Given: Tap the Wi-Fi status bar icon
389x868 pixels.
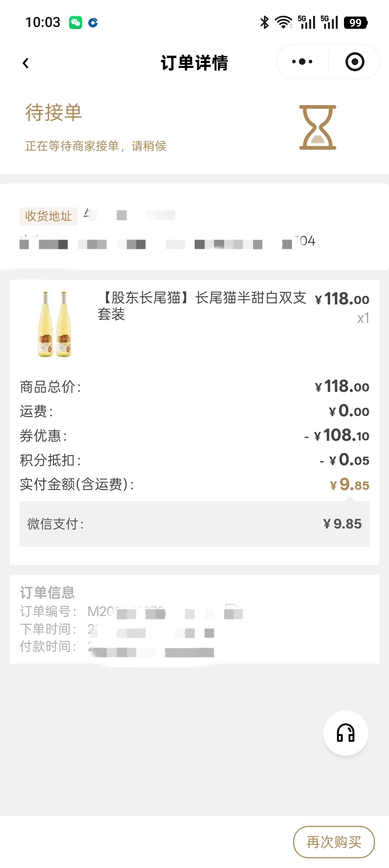Looking at the screenshot, I should click(283, 22).
